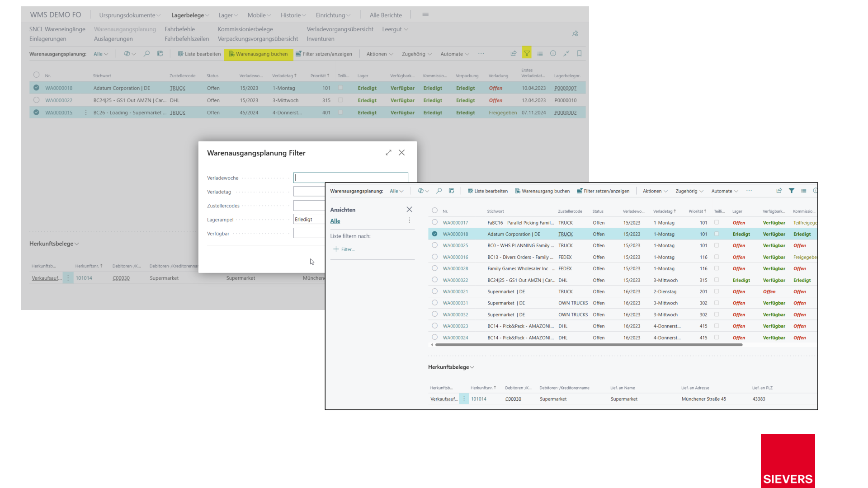Viewport: 868px width, 488px height.
Task: Collapse Herkunftsbelege section in background window
Action: (54, 244)
